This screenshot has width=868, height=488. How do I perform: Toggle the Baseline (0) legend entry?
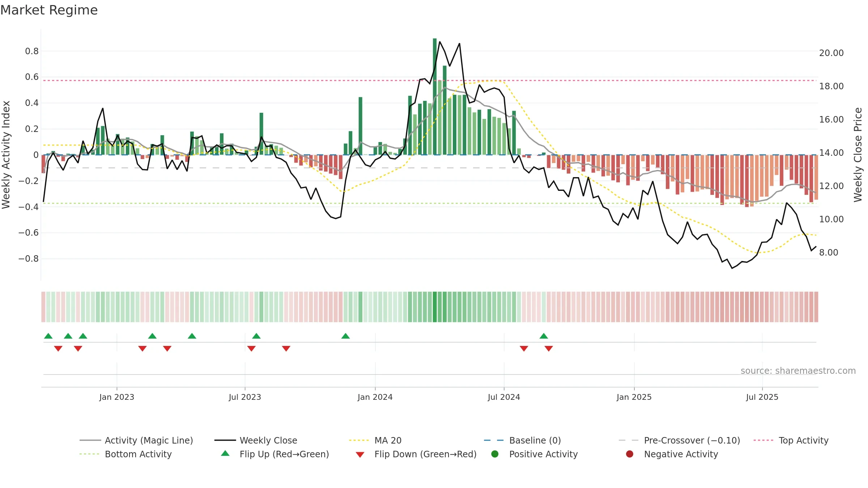pos(522,440)
